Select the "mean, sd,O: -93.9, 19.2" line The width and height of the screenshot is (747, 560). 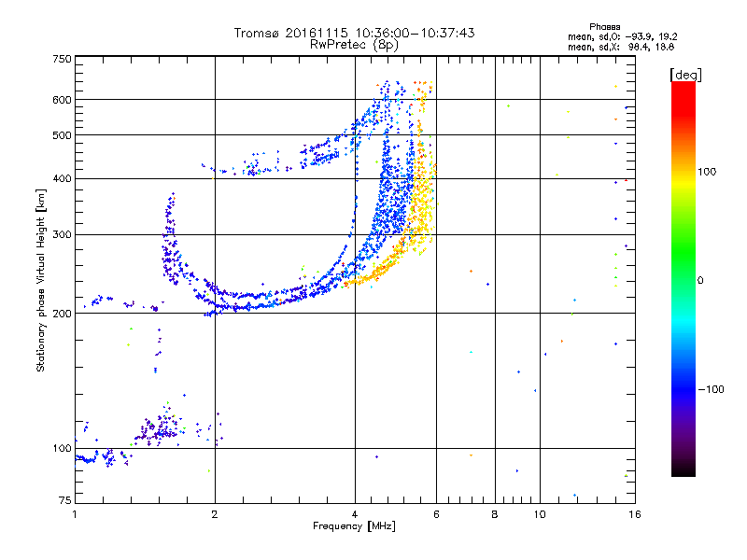pyautogui.click(x=622, y=36)
